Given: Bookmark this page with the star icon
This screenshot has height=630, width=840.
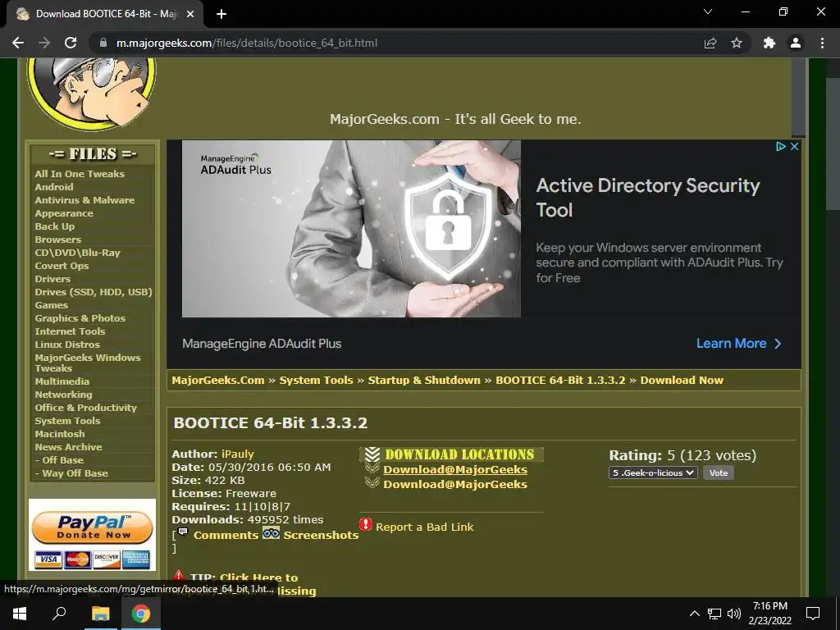Looking at the screenshot, I should click(737, 43).
